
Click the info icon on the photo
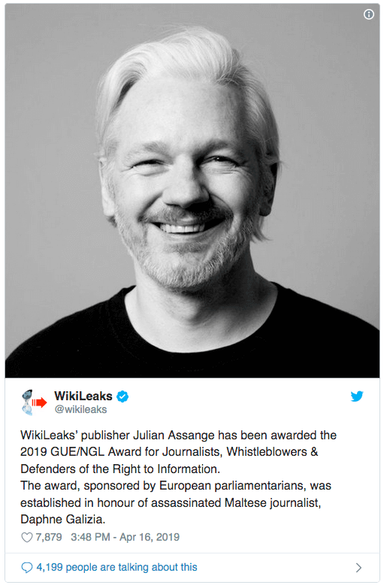coord(369,14)
